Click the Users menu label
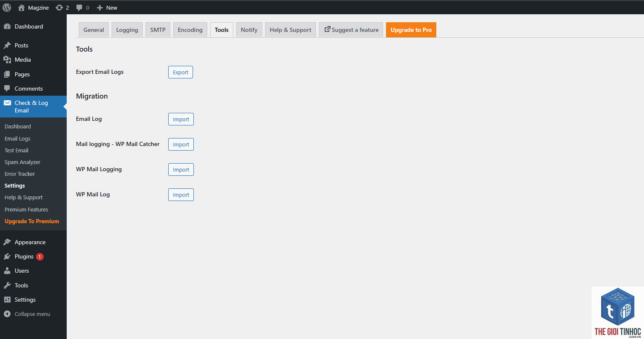 [22, 271]
